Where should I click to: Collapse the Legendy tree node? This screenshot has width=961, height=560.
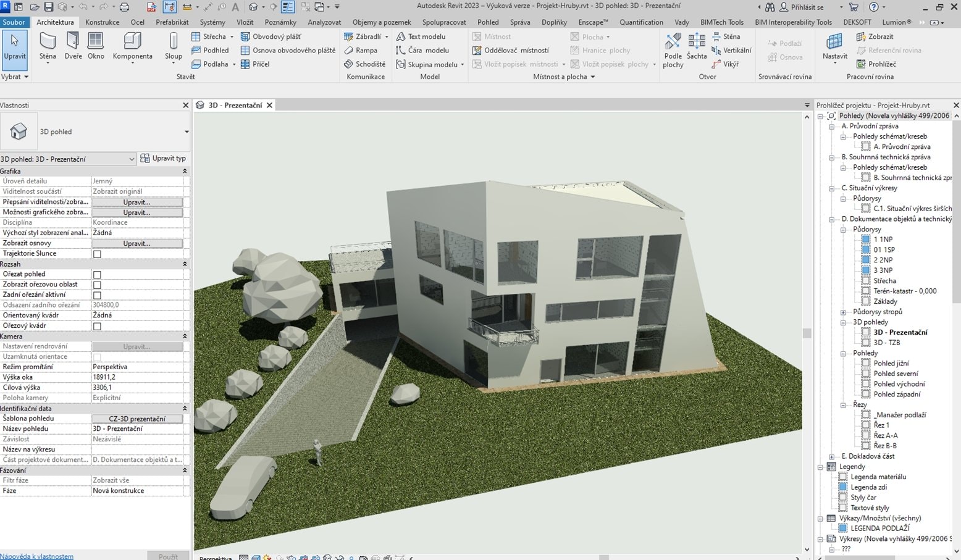tap(820, 467)
